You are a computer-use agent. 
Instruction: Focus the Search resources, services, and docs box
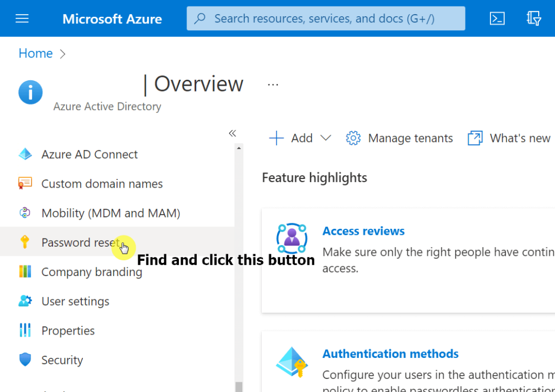coord(326,18)
